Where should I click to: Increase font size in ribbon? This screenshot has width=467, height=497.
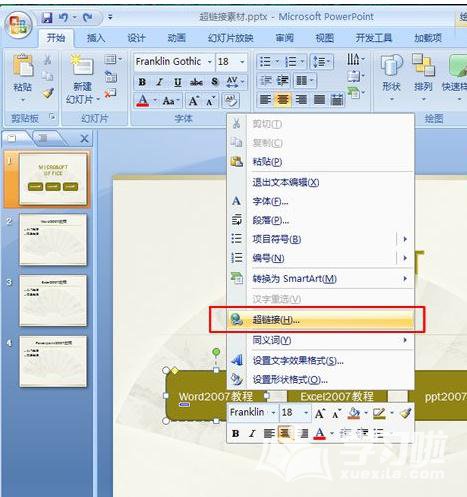coord(194,100)
